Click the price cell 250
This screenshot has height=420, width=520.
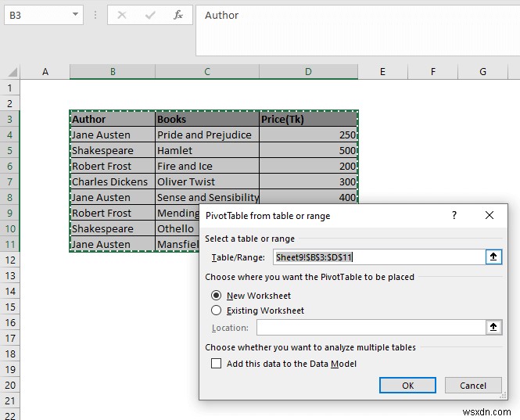(308, 135)
